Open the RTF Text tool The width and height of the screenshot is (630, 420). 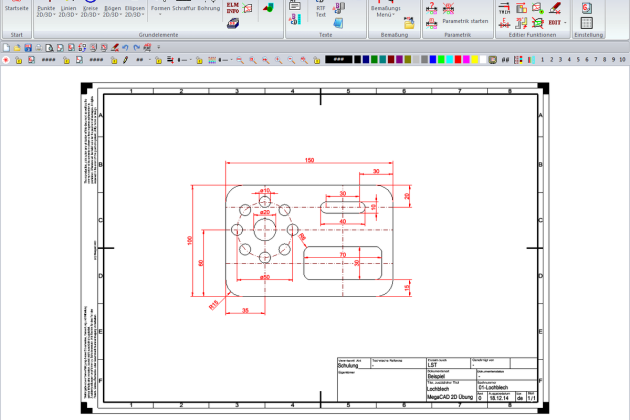click(320, 11)
